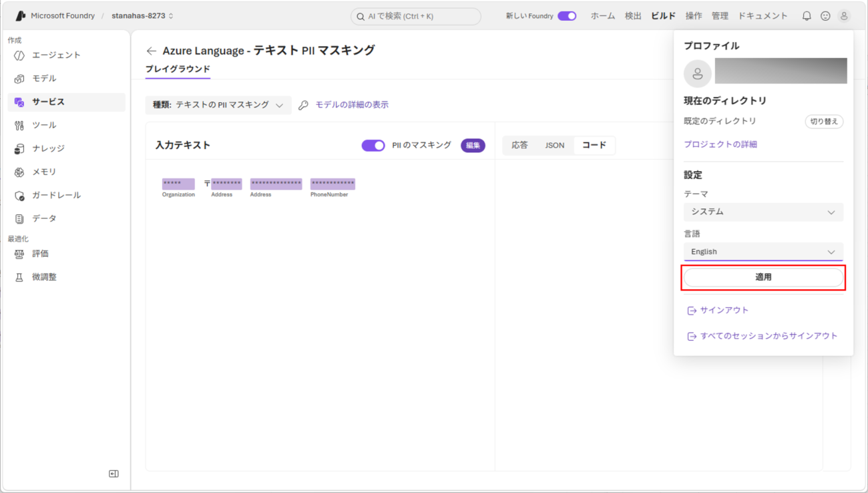Select the プレイグラウンド tab
868x493 pixels.
(x=178, y=69)
